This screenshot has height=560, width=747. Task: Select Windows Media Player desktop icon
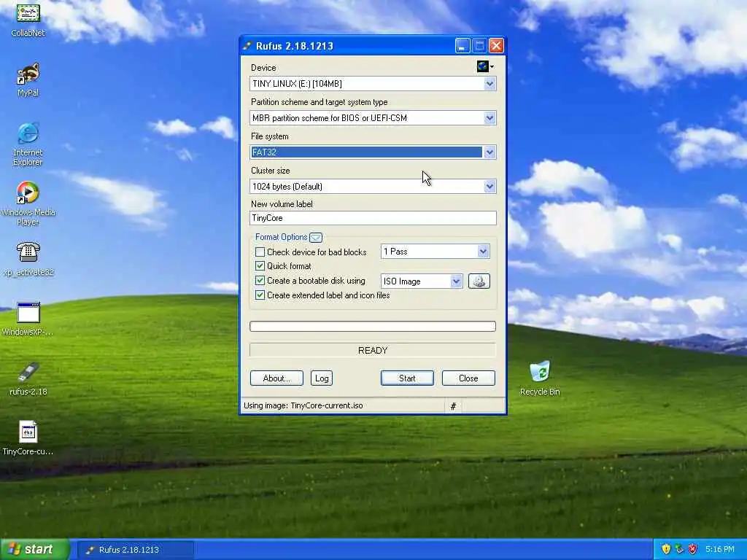(x=28, y=204)
